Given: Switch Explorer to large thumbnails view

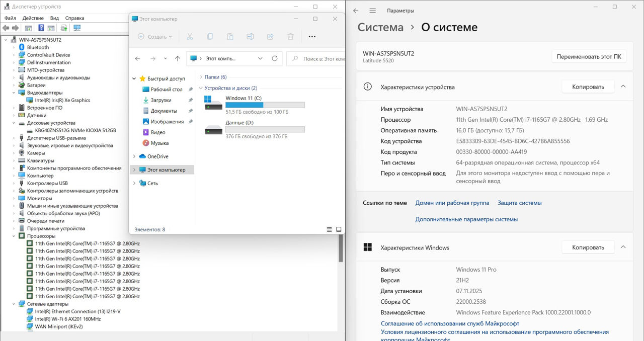Looking at the screenshot, I should click(339, 229).
